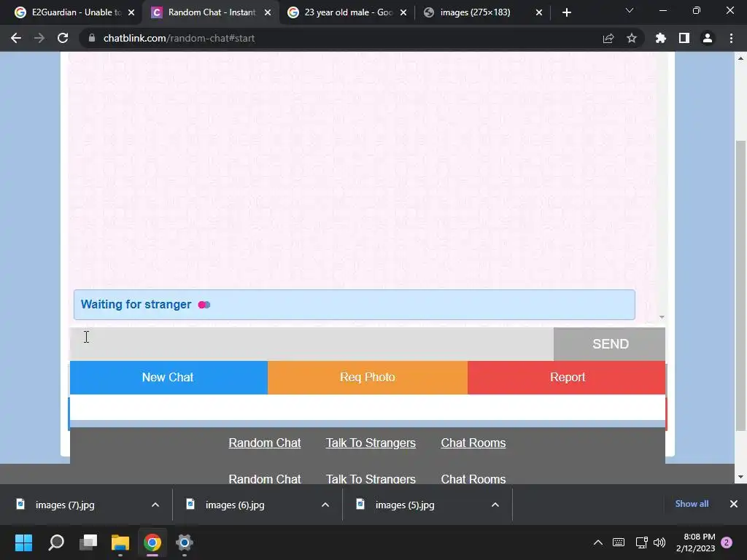The height and width of the screenshot is (560, 747).
Task: Click the lower Chat Rooms footer link
Action: [x=473, y=478]
